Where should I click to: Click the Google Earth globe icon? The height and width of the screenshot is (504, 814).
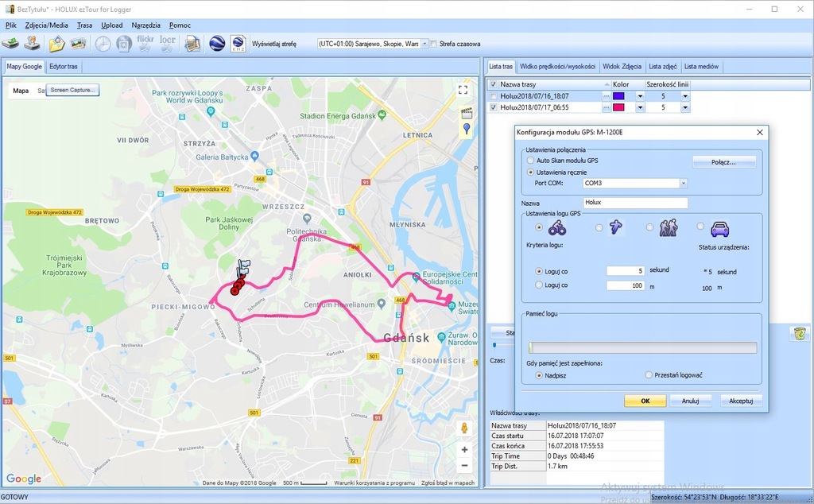coord(217,44)
